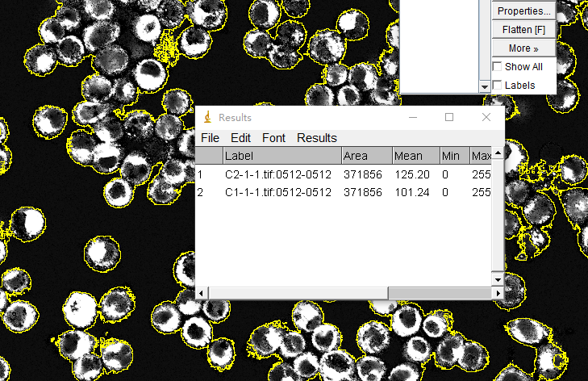Click the Properties... button
Viewport: 588px width, 381px height.
pyautogui.click(x=523, y=11)
